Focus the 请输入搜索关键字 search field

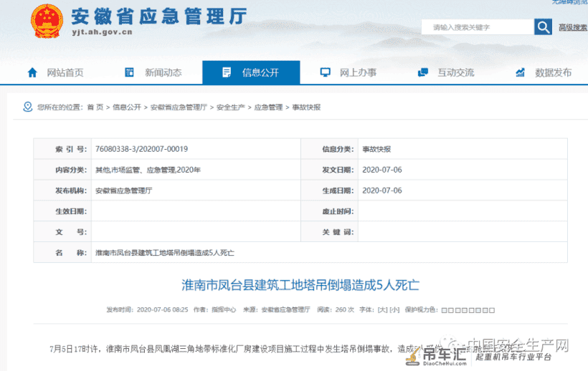click(x=478, y=27)
